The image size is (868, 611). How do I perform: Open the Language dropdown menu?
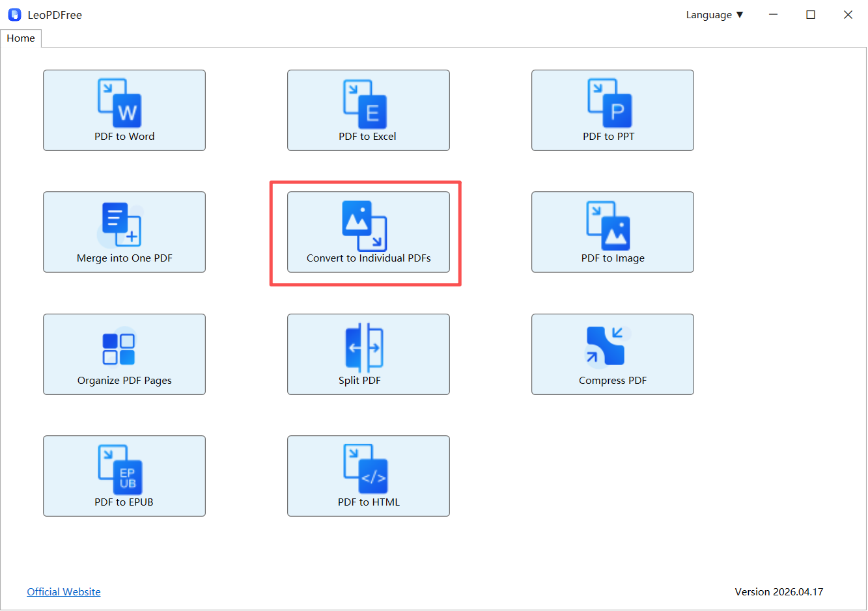tap(714, 15)
